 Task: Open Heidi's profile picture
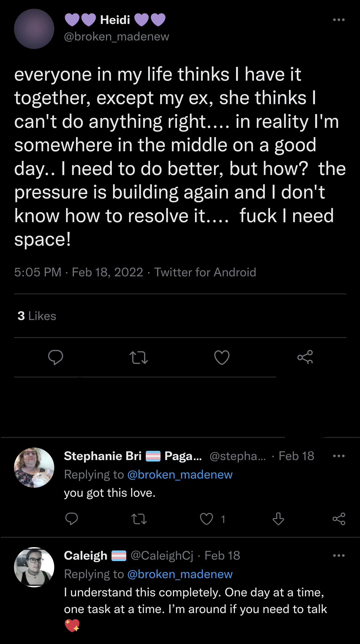(x=34, y=29)
